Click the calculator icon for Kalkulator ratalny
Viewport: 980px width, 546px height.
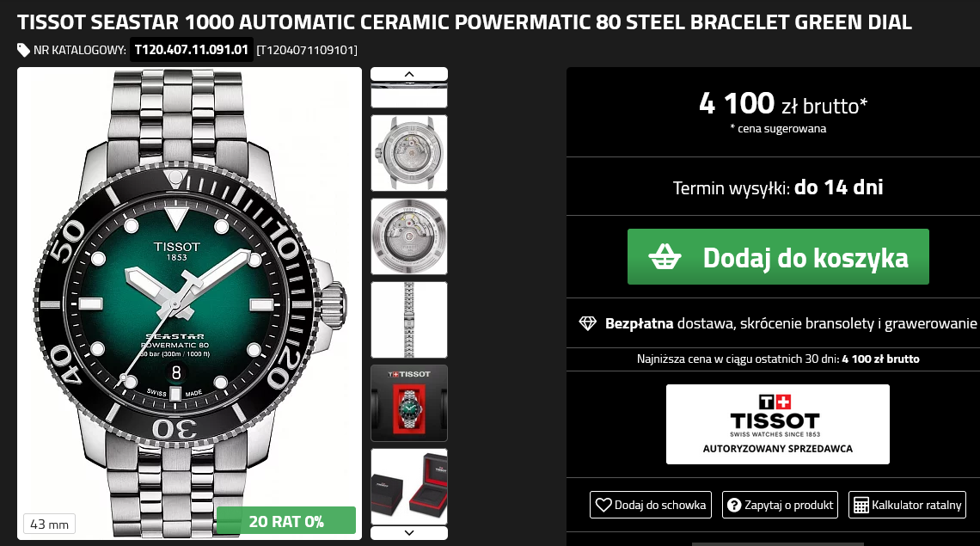click(x=861, y=506)
